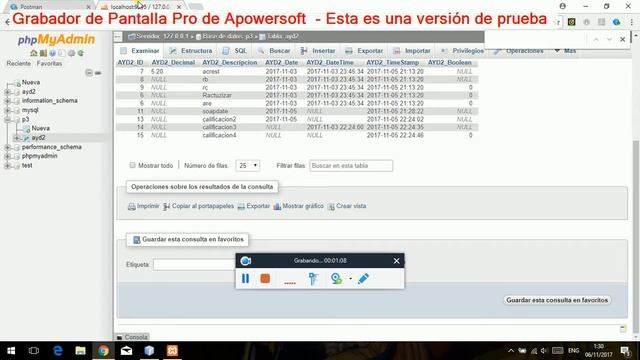Show hidden tray icons chevron

[x=511, y=351]
